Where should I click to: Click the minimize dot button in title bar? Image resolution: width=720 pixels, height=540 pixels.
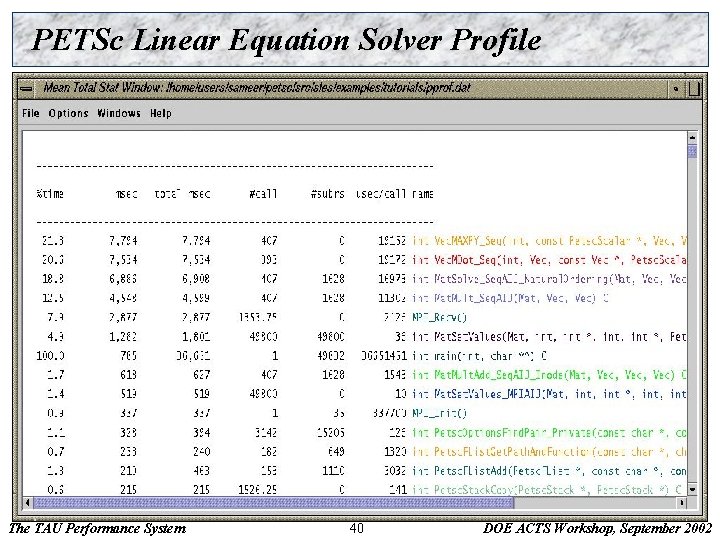pos(676,89)
